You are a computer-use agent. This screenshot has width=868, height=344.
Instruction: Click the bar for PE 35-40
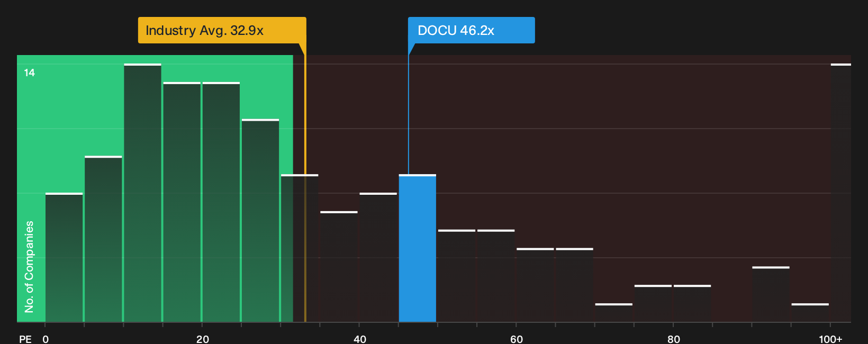(x=339, y=267)
